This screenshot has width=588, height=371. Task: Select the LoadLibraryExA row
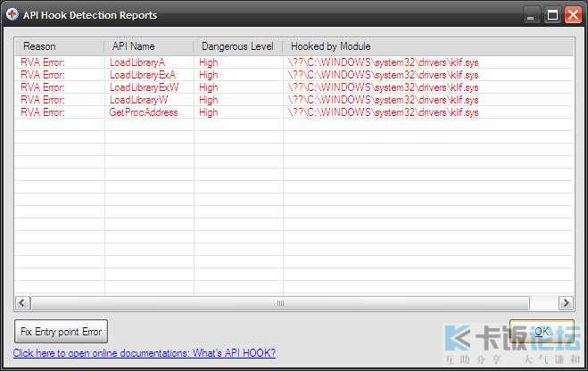click(294, 75)
